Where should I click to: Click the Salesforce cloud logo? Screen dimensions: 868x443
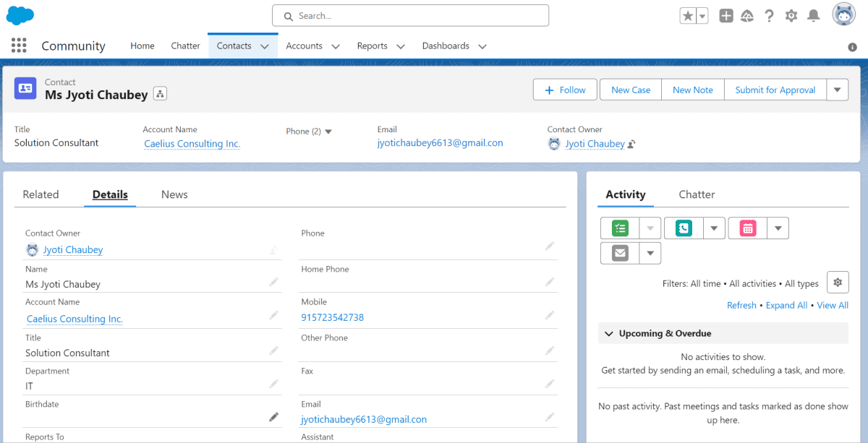[20, 15]
